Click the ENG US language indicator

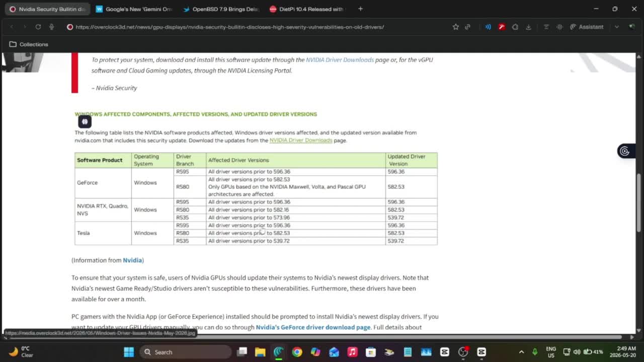pyautogui.click(x=551, y=352)
